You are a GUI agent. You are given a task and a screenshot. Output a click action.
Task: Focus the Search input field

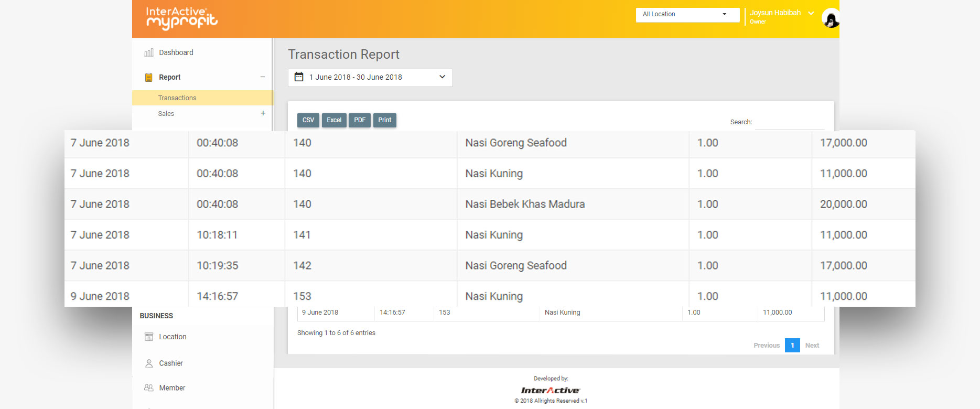pos(789,122)
